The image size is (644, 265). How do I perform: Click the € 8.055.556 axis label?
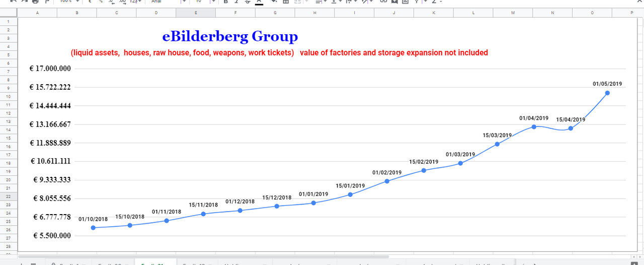(x=52, y=198)
